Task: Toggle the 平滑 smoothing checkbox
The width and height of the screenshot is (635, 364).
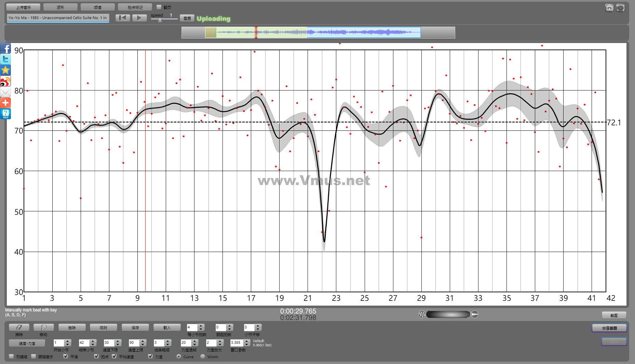Action: tap(66, 356)
